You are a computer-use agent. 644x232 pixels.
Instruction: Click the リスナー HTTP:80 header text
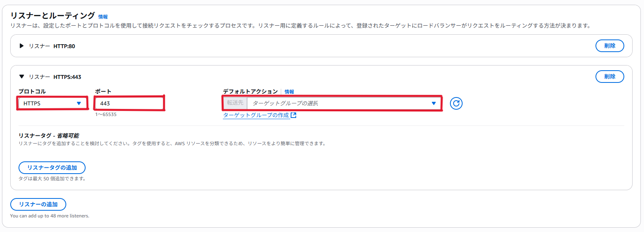click(x=52, y=46)
